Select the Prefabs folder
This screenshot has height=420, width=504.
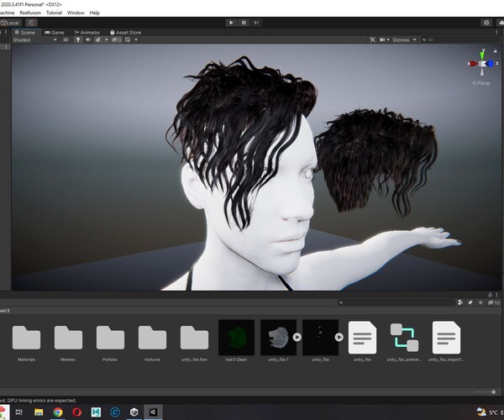[x=110, y=341]
